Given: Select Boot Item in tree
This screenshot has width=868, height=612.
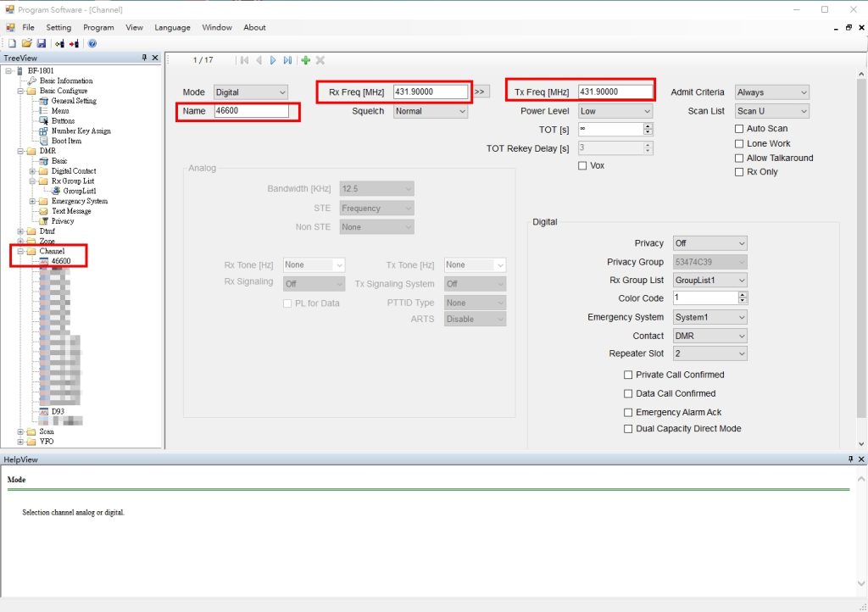Looking at the screenshot, I should click(x=66, y=141).
